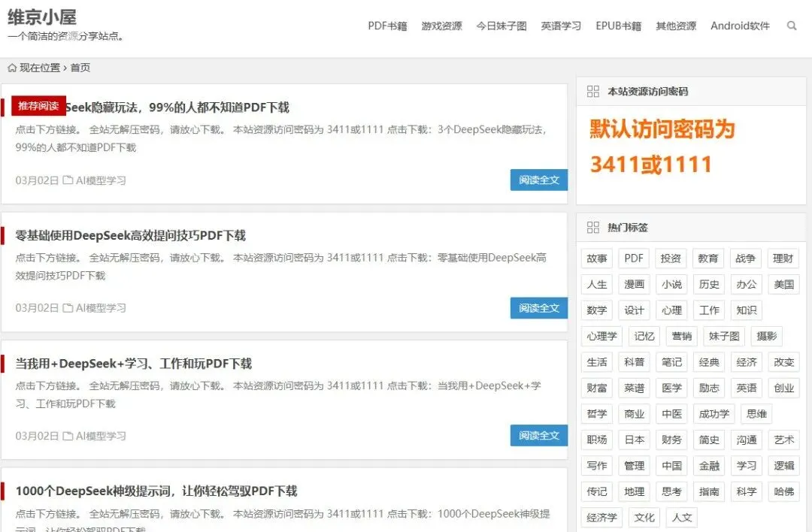Select the 妹子图 tag
Image resolution: width=812 pixels, height=532 pixels.
pyautogui.click(x=724, y=337)
